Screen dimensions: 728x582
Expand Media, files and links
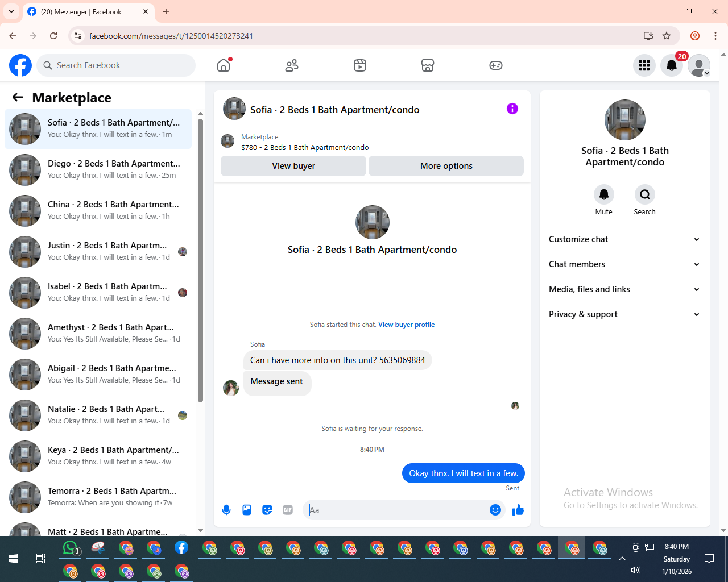(x=624, y=289)
